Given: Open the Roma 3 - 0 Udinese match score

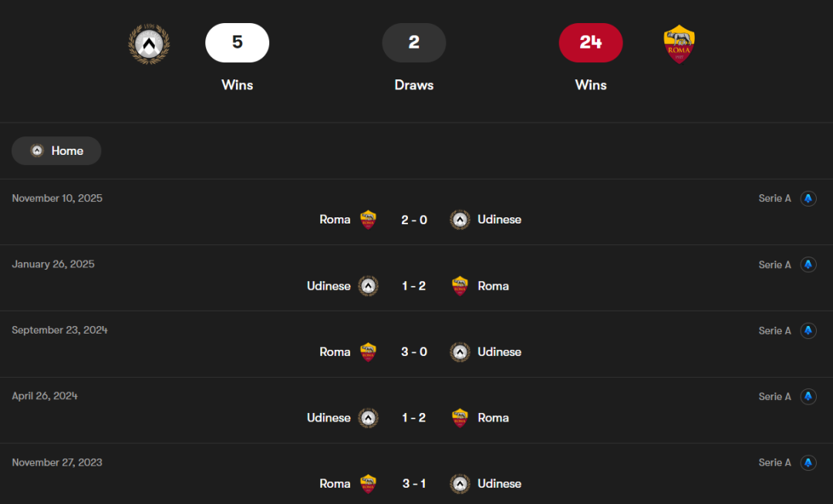Looking at the screenshot, I should [x=414, y=352].
